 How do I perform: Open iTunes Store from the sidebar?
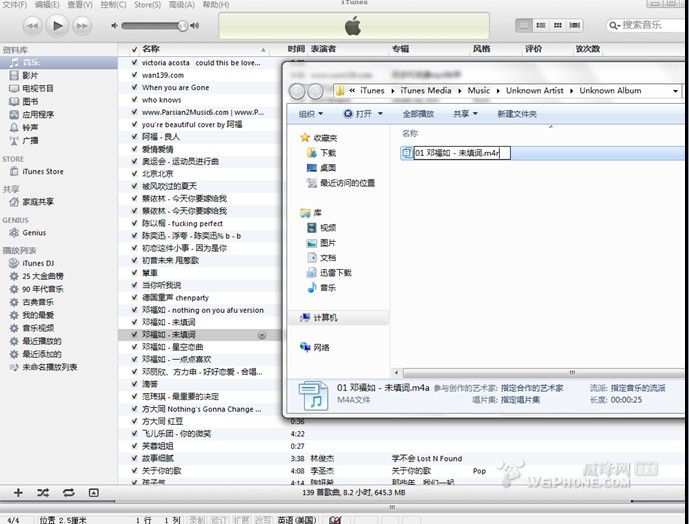click(x=42, y=171)
